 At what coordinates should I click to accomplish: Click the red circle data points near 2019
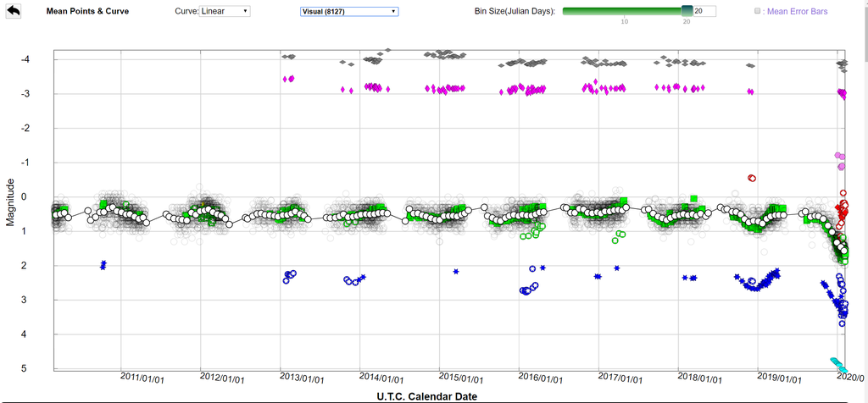click(752, 178)
